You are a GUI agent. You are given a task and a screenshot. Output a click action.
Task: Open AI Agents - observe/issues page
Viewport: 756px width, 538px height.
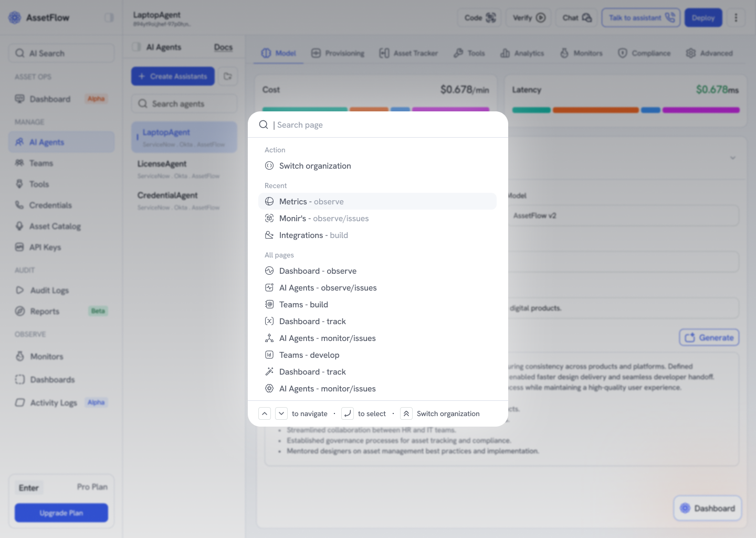point(377,287)
